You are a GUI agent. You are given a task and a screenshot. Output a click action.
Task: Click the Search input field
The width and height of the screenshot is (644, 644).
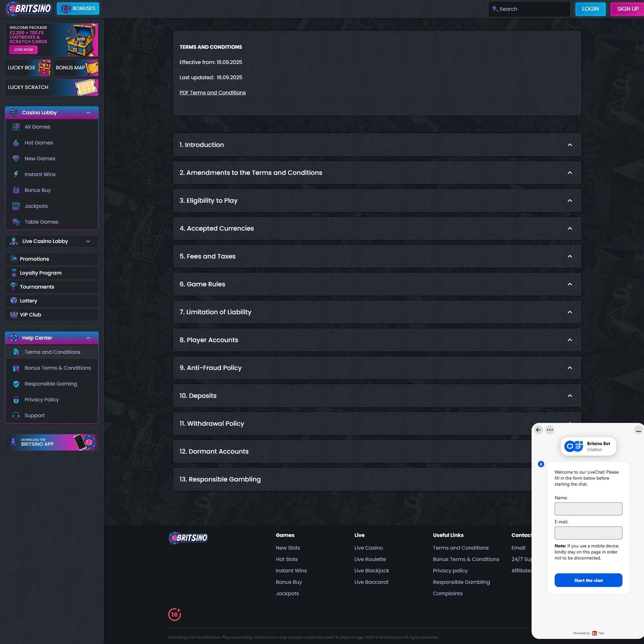click(x=529, y=9)
